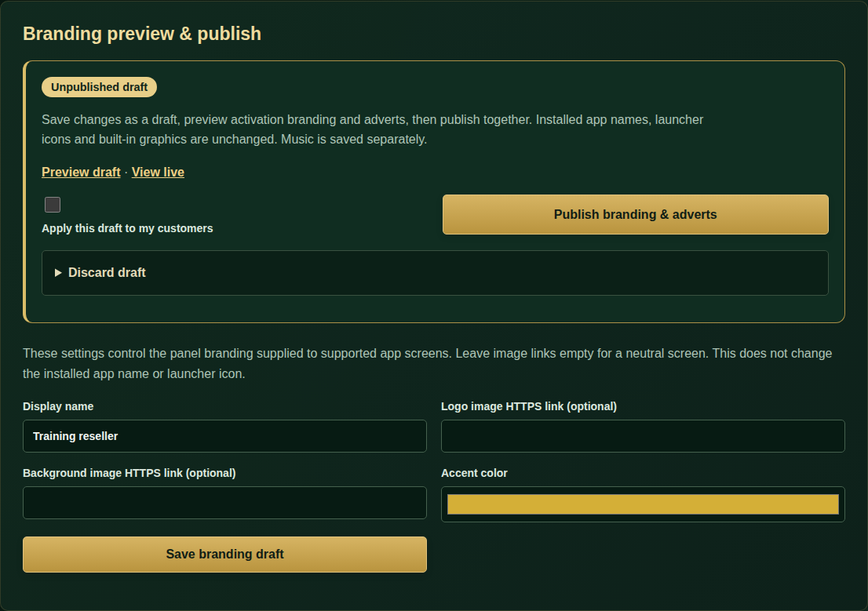
Task: Click Save branding draft button
Action: point(224,554)
